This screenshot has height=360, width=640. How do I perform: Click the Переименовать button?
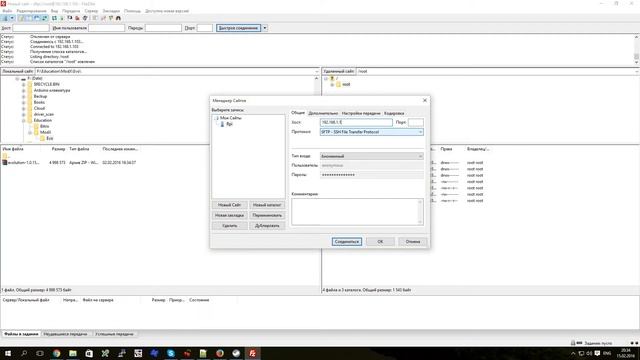tap(267, 215)
